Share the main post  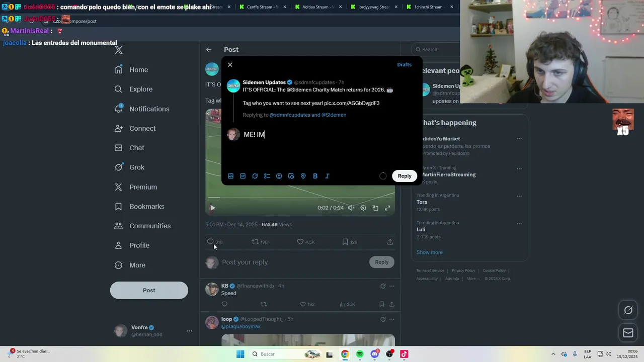tap(390, 242)
